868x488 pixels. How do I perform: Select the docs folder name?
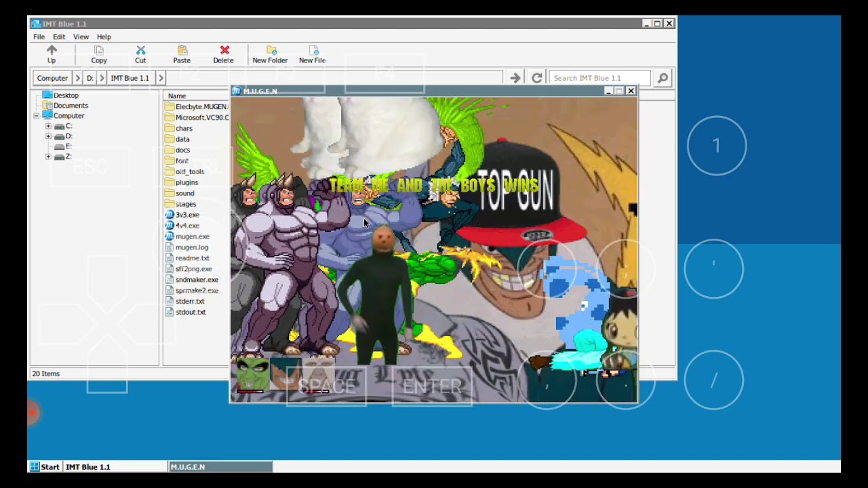182,150
